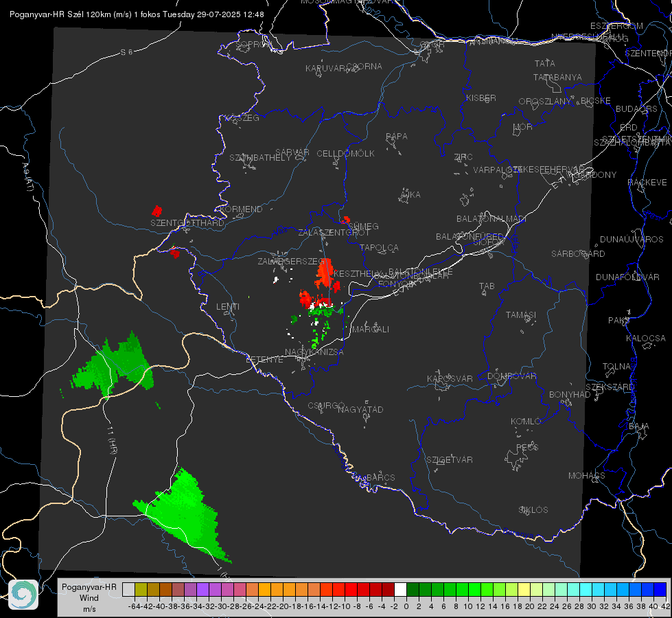Image resolution: width=672 pixels, height=618 pixels.
Task: Click the S 6 road label
Action: (126, 52)
